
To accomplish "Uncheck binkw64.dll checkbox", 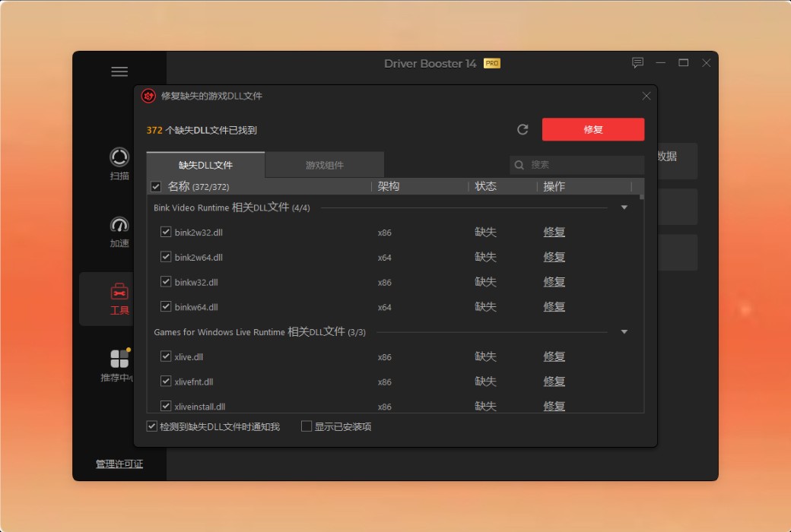I will tap(166, 306).
